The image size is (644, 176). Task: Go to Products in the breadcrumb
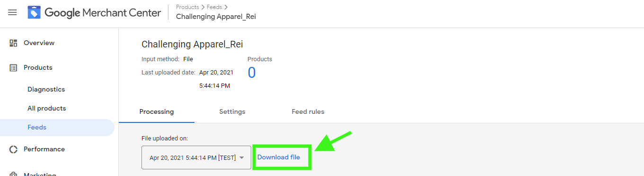pos(187,7)
